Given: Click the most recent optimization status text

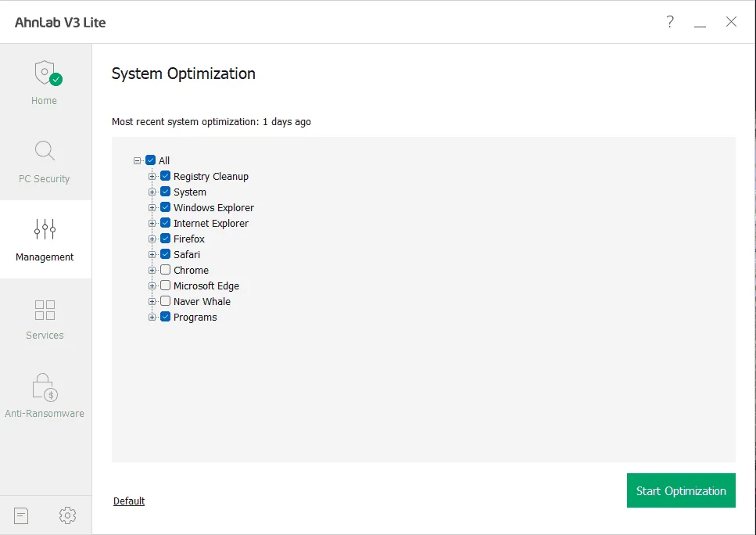Looking at the screenshot, I should (211, 122).
